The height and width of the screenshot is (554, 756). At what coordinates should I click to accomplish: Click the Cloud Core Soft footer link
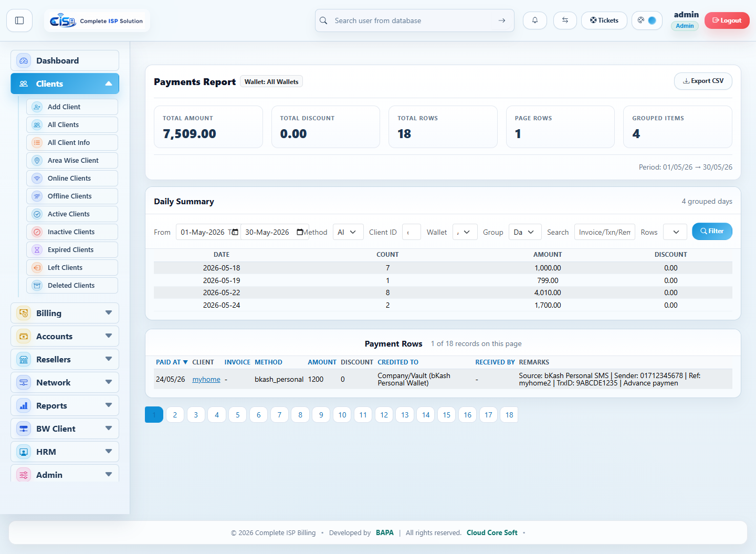tap(492, 533)
